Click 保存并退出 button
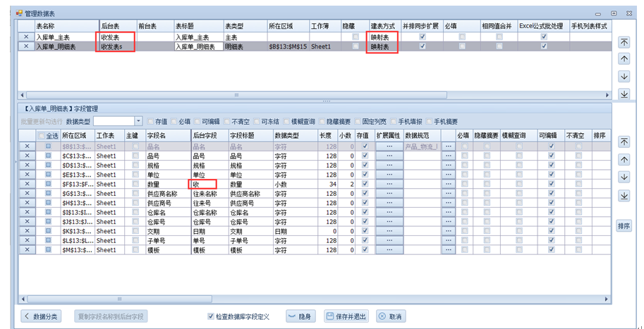The image size is (644, 329). click(x=346, y=316)
